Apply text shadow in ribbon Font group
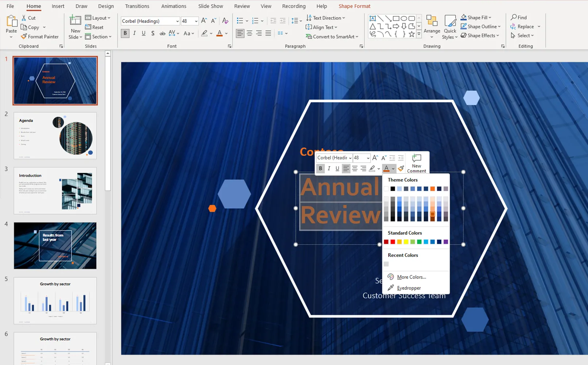Screen dimensions: 588x365 [152, 33]
